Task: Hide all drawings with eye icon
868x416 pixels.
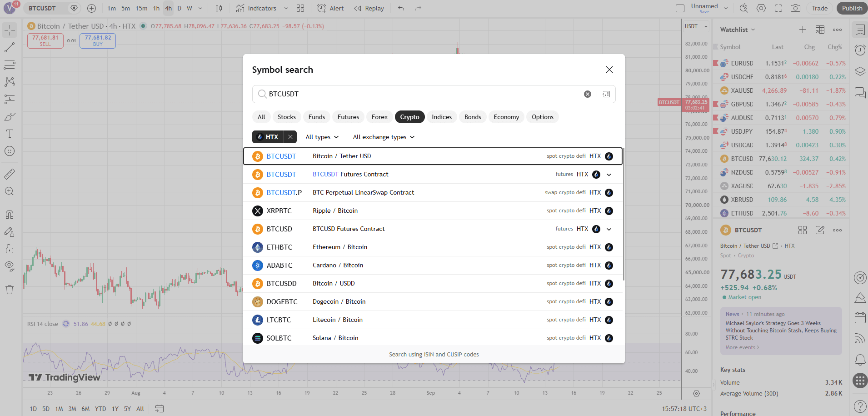Action: (x=10, y=266)
